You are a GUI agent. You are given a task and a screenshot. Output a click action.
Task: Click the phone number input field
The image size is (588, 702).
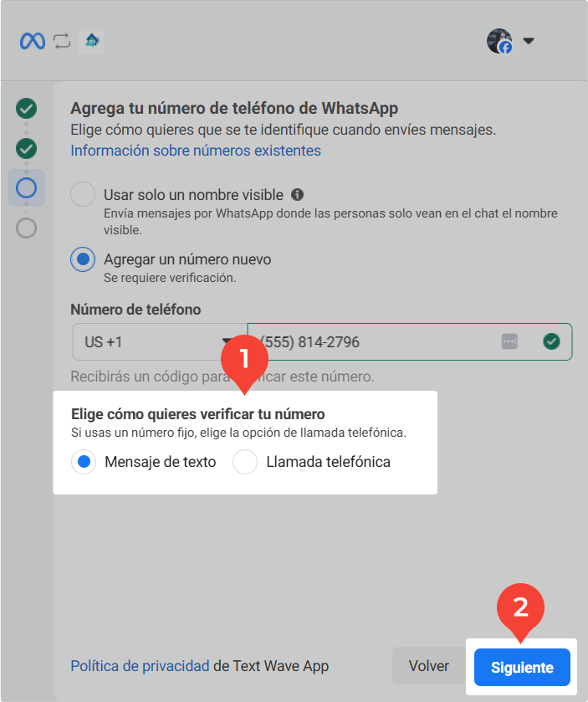tap(410, 342)
